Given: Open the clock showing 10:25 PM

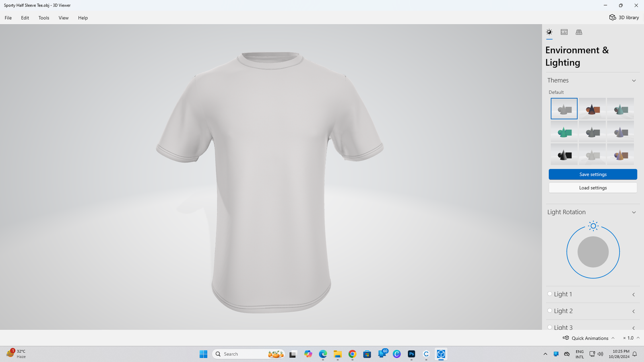Looking at the screenshot, I should click(x=619, y=354).
